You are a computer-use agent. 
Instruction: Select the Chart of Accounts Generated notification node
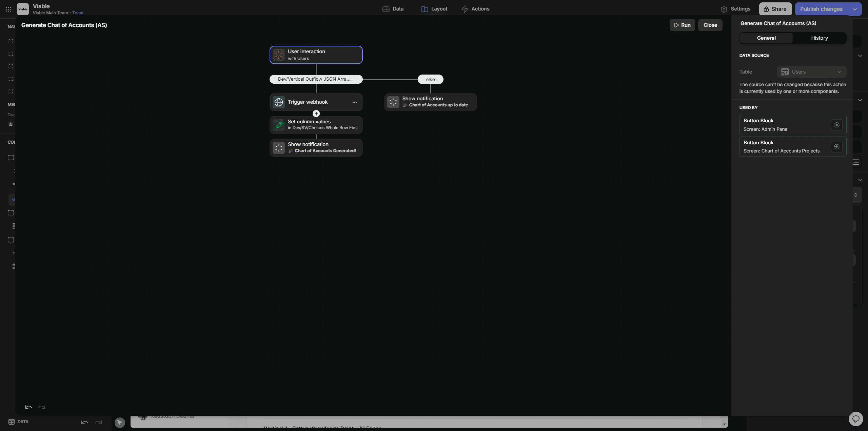point(316,148)
